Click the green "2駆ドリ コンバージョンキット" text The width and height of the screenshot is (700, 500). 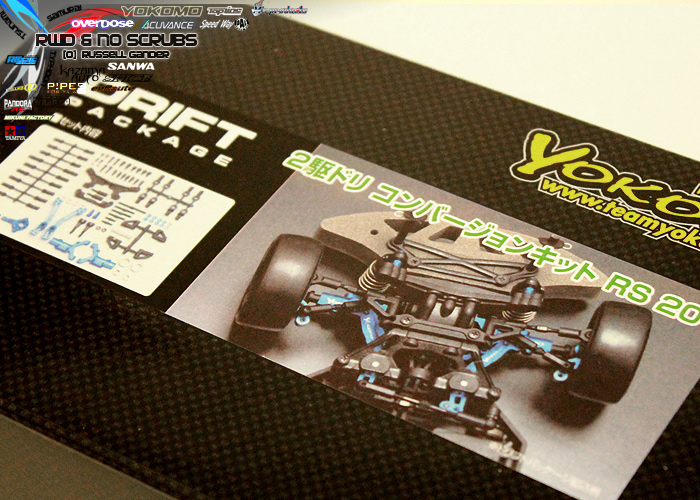coord(438,216)
